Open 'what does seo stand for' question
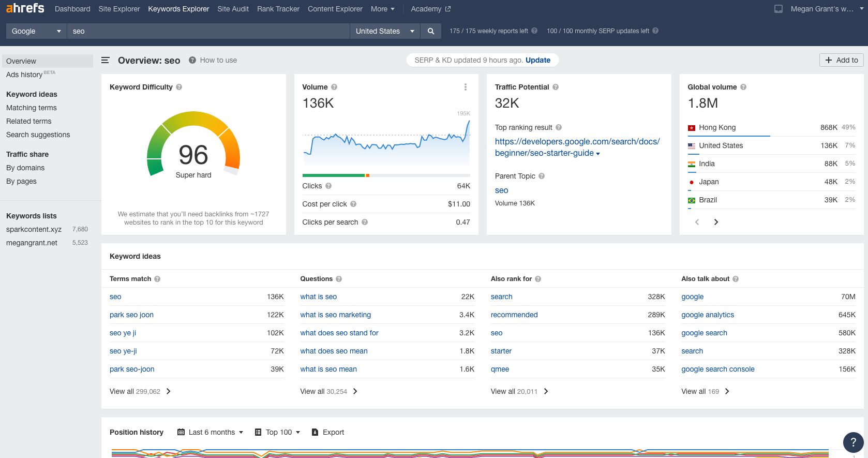Viewport: 868px width, 458px height. 339,333
